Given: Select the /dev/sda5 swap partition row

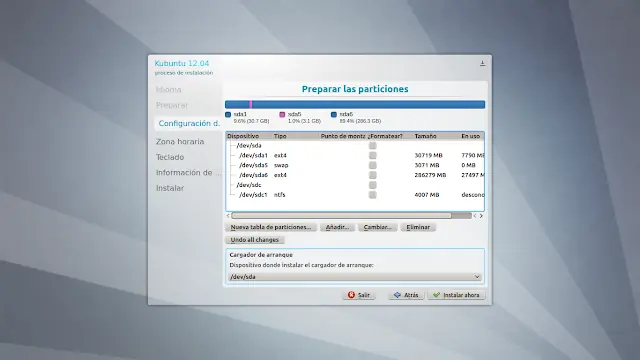Looking at the screenshot, I should point(355,165).
